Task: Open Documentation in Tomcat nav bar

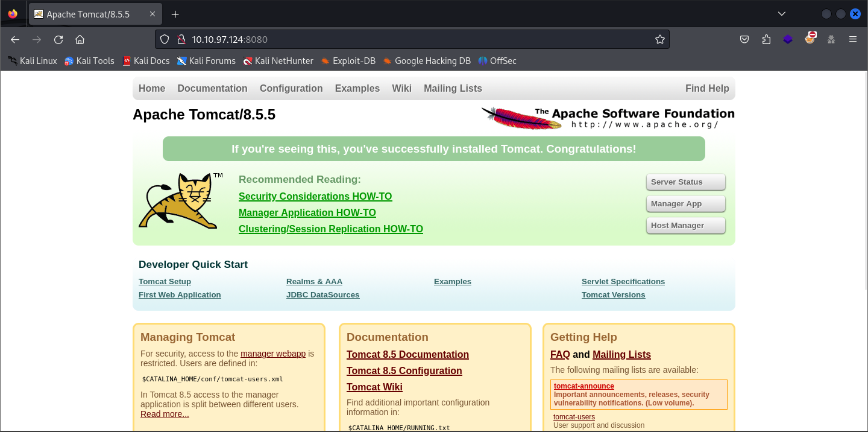Action: tap(212, 88)
